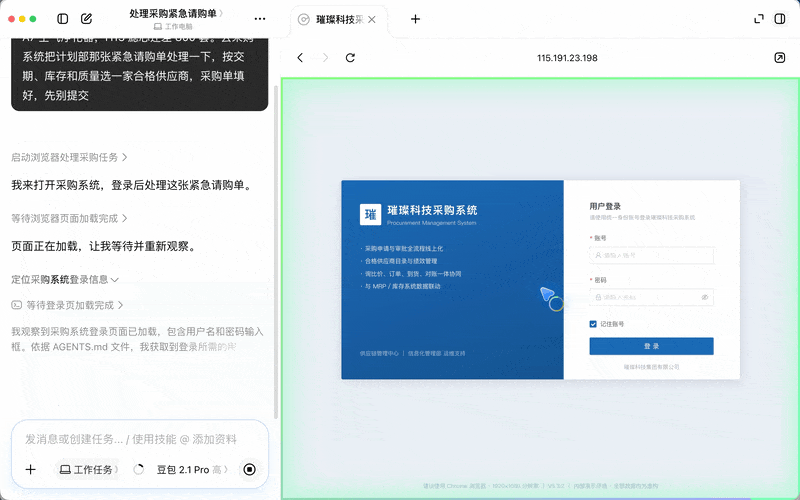
Task: Collapse the 定位采购系统登录信息 step
Action: point(65,280)
